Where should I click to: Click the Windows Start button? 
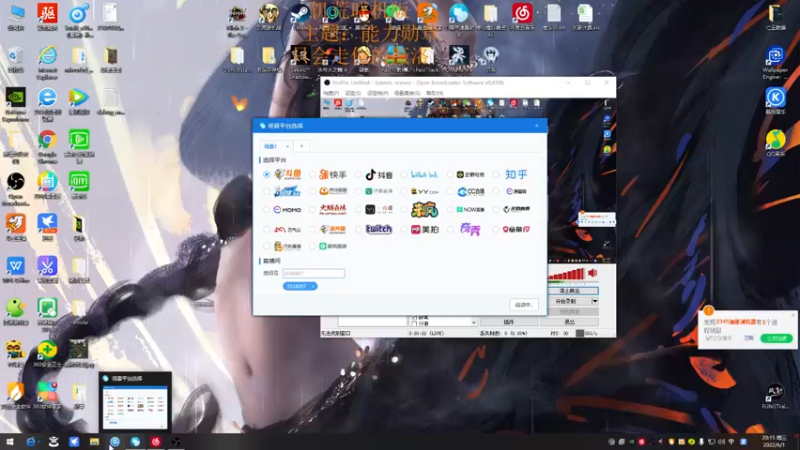pyautogui.click(x=9, y=441)
